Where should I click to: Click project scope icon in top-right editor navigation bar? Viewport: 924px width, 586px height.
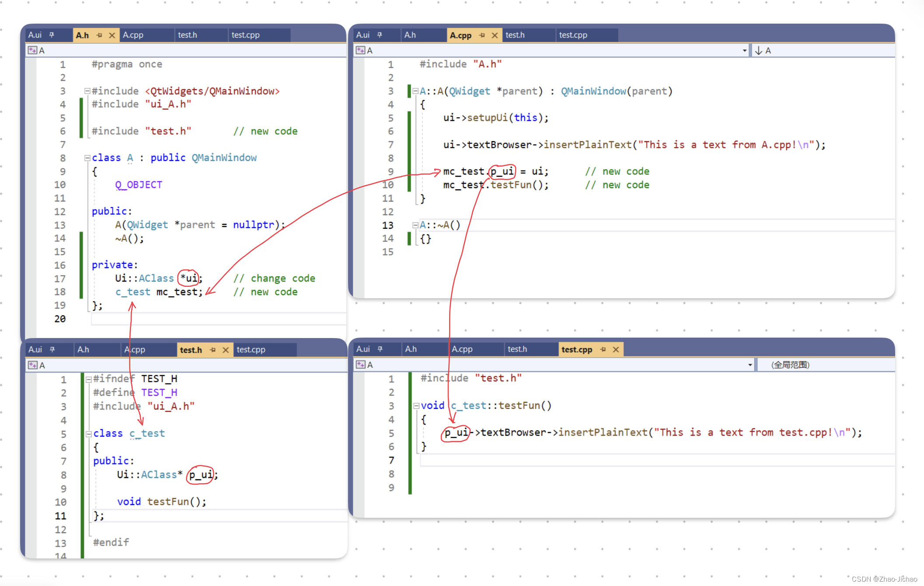coord(360,50)
